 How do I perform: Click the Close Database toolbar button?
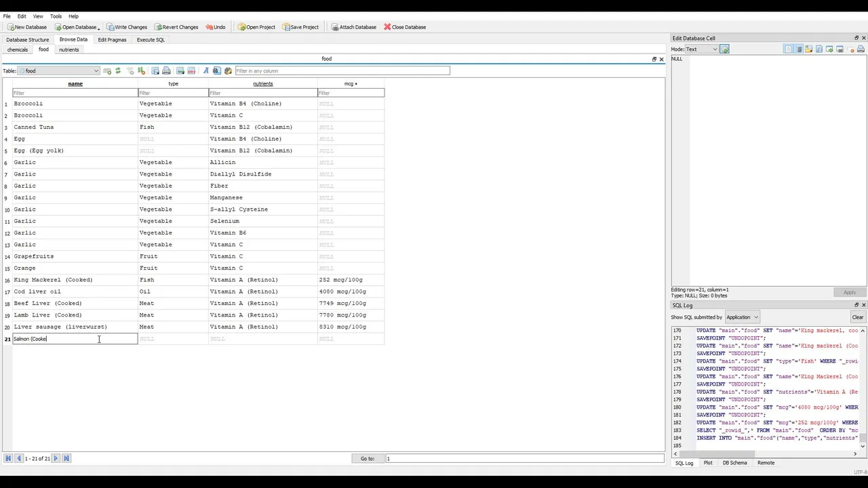click(x=405, y=27)
